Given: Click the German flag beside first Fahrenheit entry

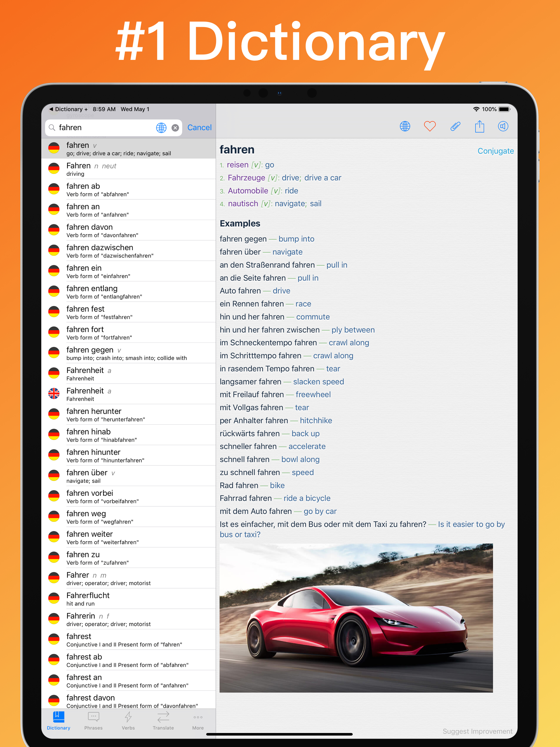Looking at the screenshot, I should pos(54,373).
